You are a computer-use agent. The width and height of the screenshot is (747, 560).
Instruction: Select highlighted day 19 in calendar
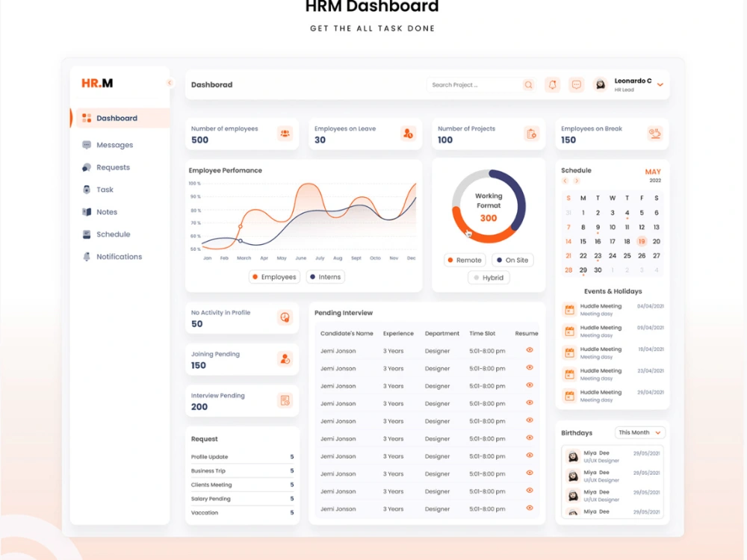tap(642, 241)
